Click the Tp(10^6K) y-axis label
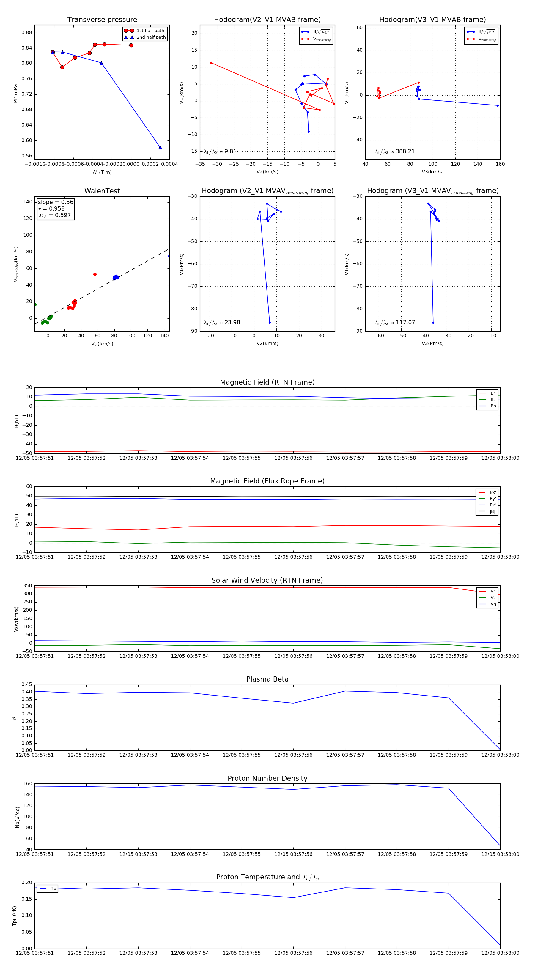 [x=15, y=916]
